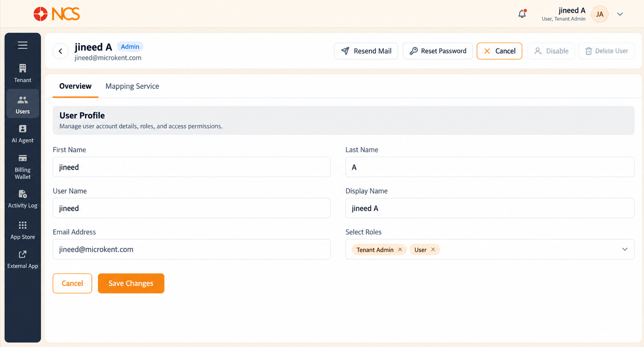Viewport: 644px width, 347px height.
Task: Focus the Last Name field
Action: tap(490, 167)
